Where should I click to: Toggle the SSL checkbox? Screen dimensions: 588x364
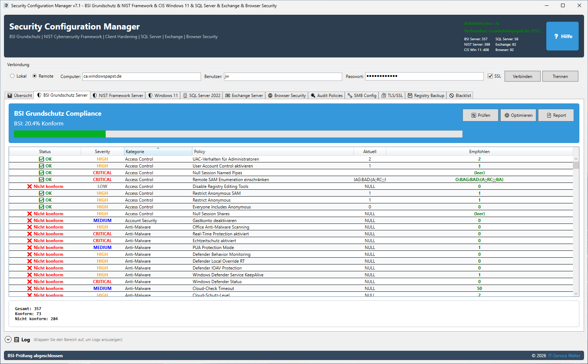click(x=490, y=76)
